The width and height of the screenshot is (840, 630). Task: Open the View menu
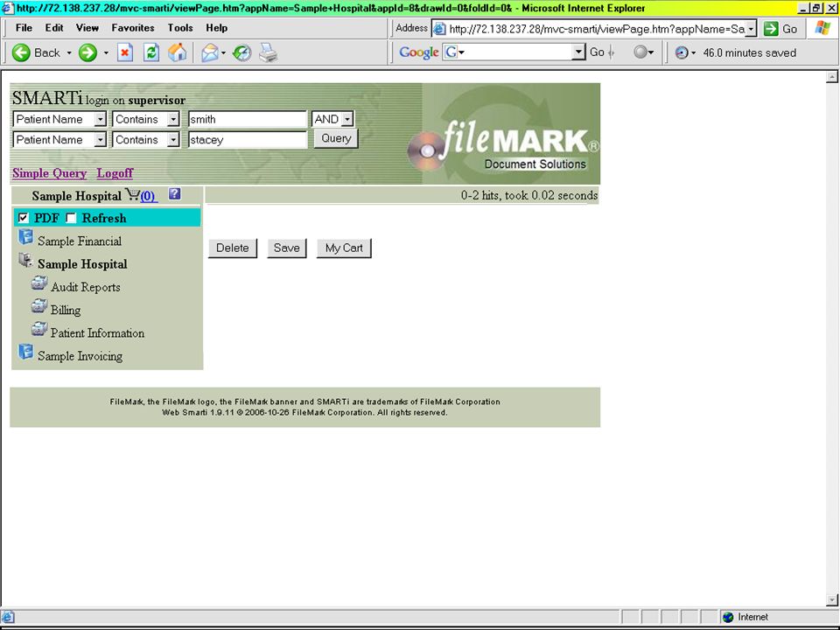point(87,28)
